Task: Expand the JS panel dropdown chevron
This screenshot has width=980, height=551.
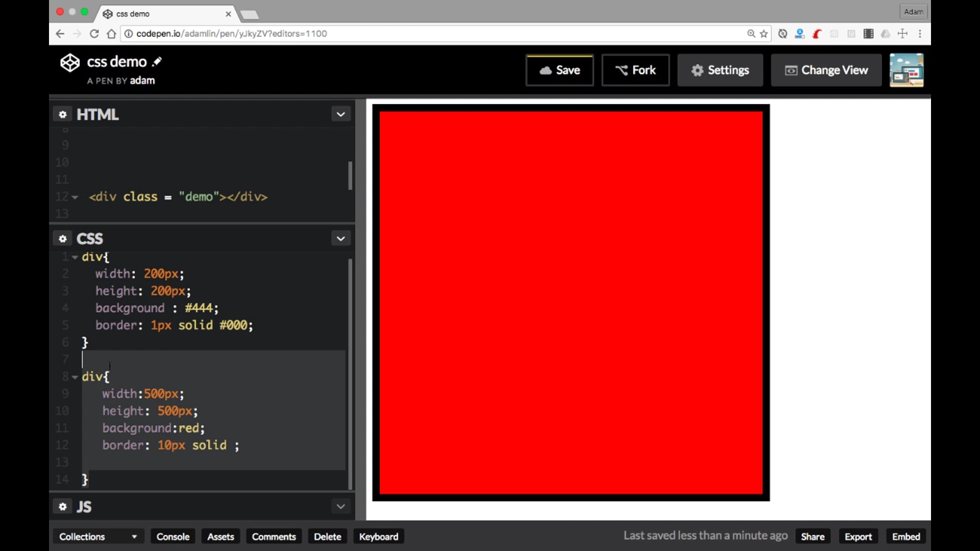Action: coord(340,507)
